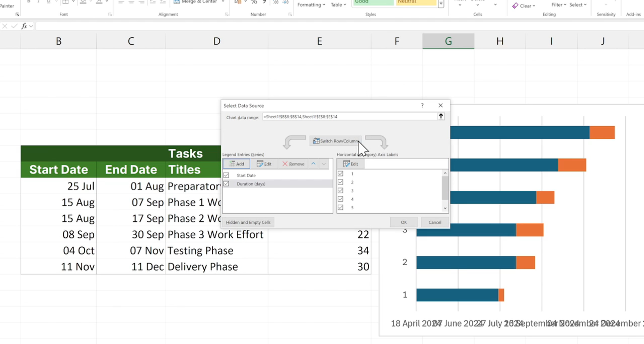
Task: Uncheck axis label 3 checkbox
Action: pyautogui.click(x=341, y=190)
